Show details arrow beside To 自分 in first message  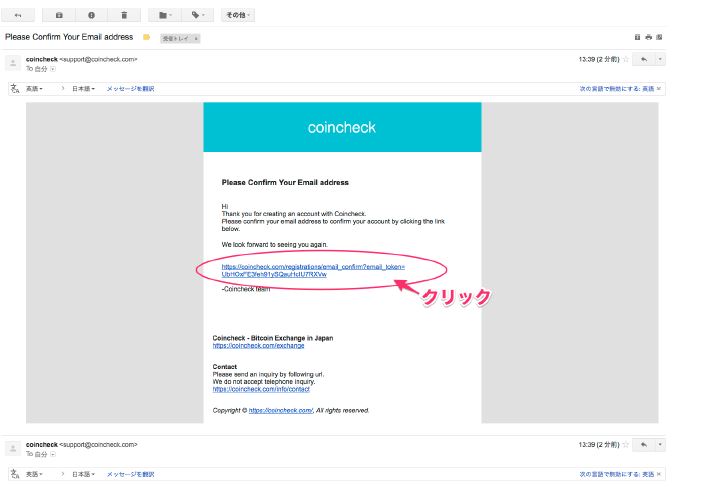[53, 69]
